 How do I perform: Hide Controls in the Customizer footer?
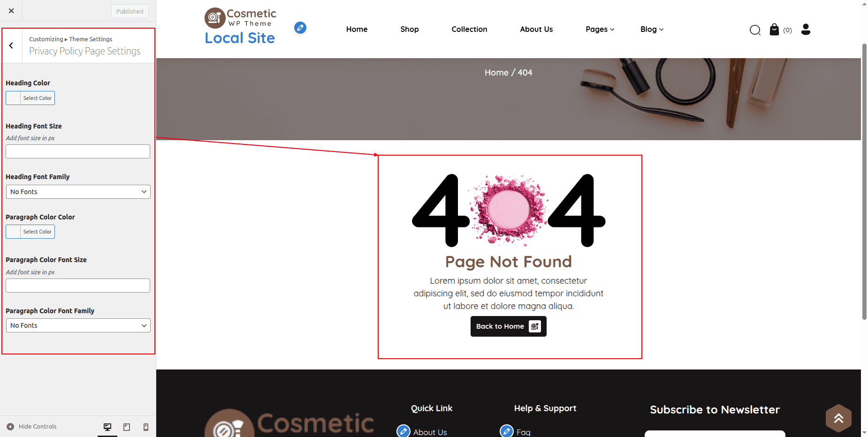pyautogui.click(x=32, y=427)
